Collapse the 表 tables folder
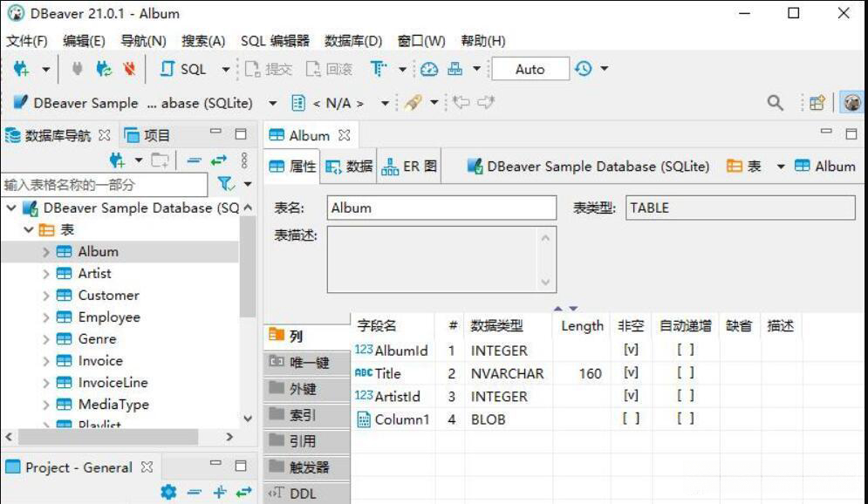This screenshot has width=868, height=504. pyautogui.click(x=29, y=229)
